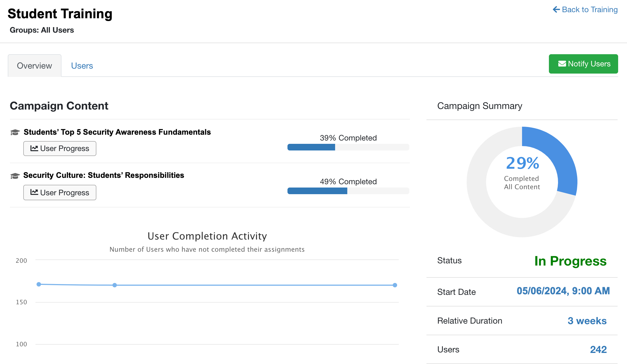This screenshot has height=364, width=627.
Task: Click the 49% Completed progress bar
Action: pos(348,191)
